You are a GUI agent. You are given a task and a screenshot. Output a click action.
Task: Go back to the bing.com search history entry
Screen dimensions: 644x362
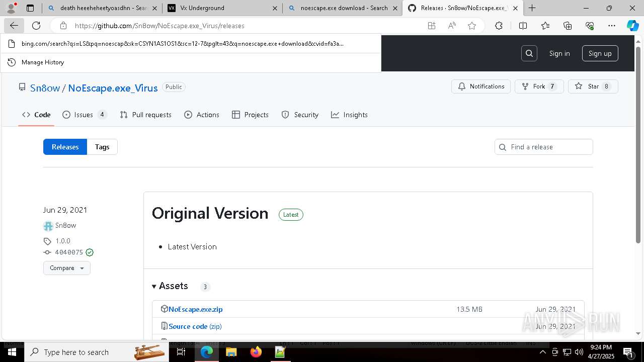click(191, 44)
